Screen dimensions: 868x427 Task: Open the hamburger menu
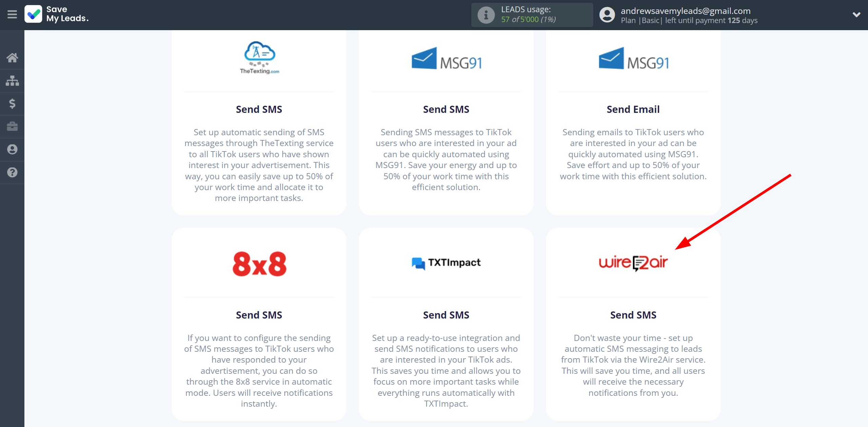pyautogui.click(x=12, y=15)
